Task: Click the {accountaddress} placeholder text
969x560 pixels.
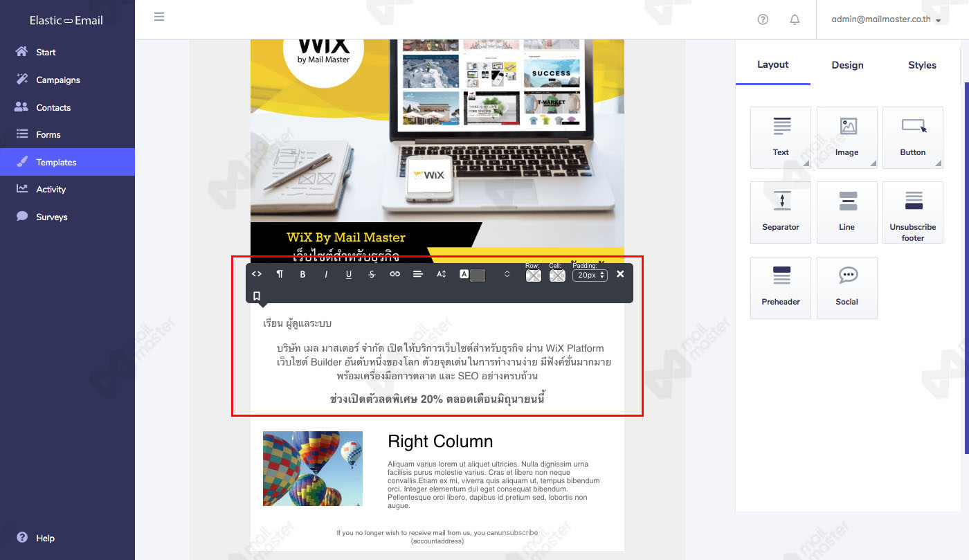Action: point(437,541)
